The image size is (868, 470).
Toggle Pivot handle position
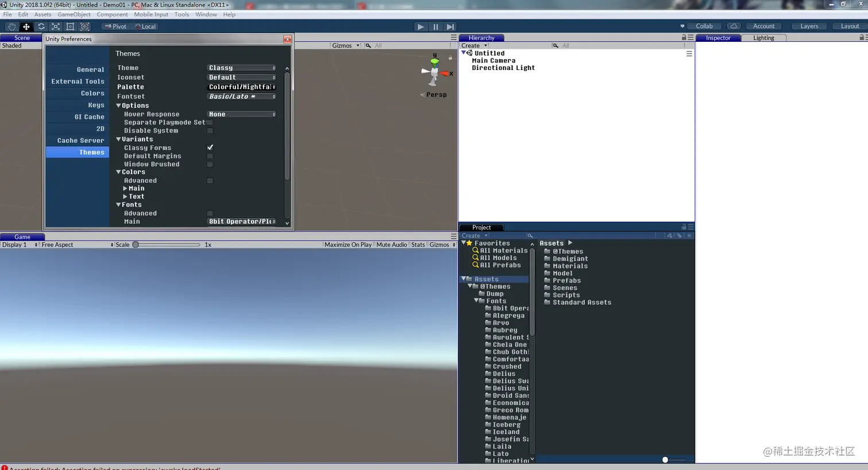116,26
